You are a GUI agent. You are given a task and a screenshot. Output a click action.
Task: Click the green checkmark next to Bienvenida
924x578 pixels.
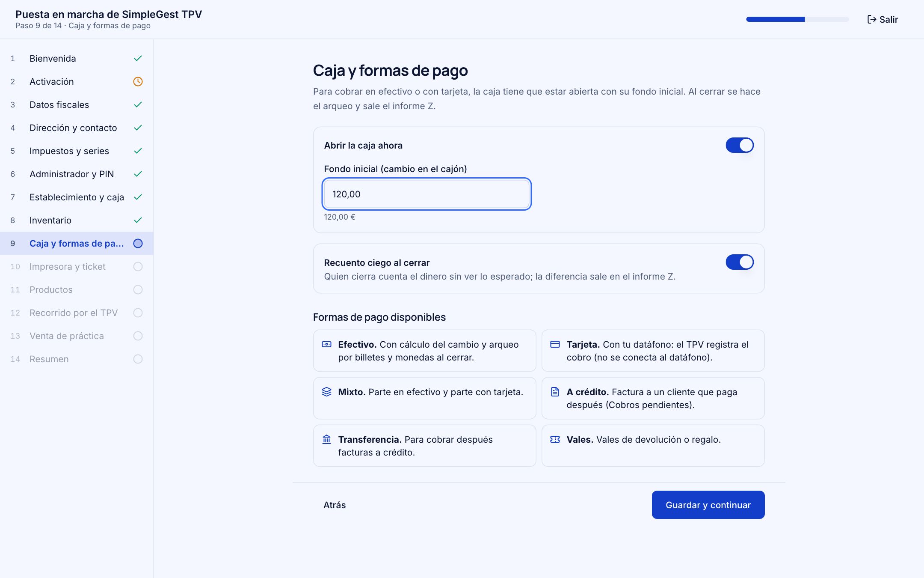tap(138, 58)
